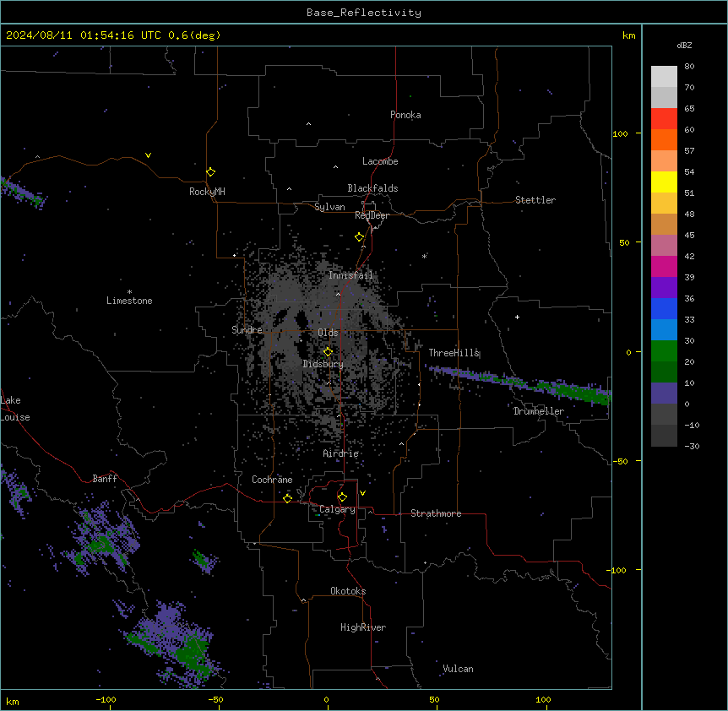Select the light blue 30-33 dBZ legend swatch
Viewport: 728px width, 711px height.
click(x=664, y=330)
